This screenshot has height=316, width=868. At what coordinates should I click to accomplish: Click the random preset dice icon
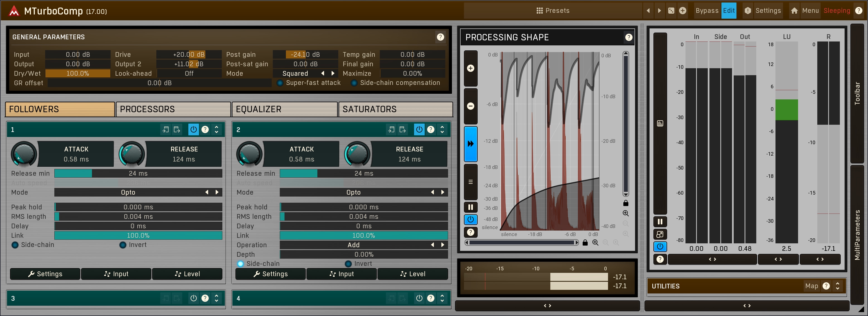tap(671, 11)
